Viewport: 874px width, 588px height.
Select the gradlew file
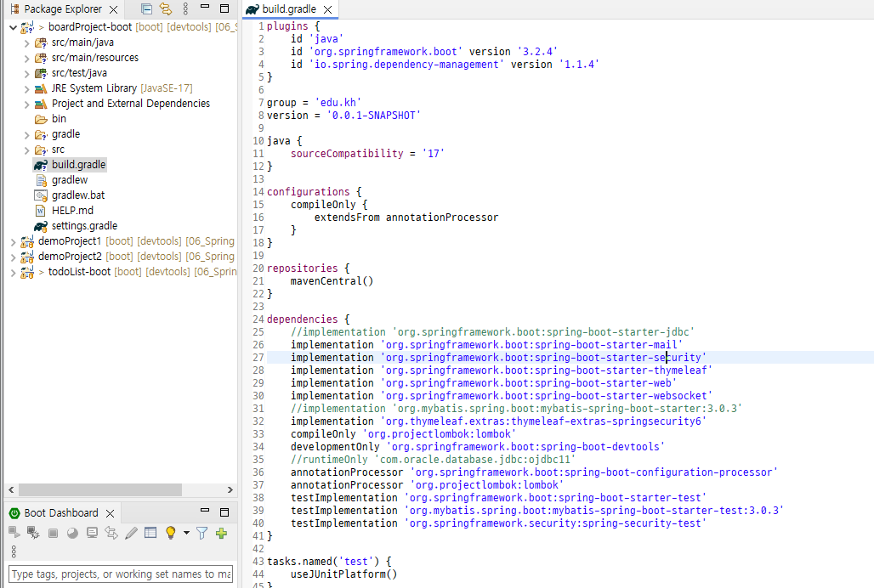tap(70, 180)
